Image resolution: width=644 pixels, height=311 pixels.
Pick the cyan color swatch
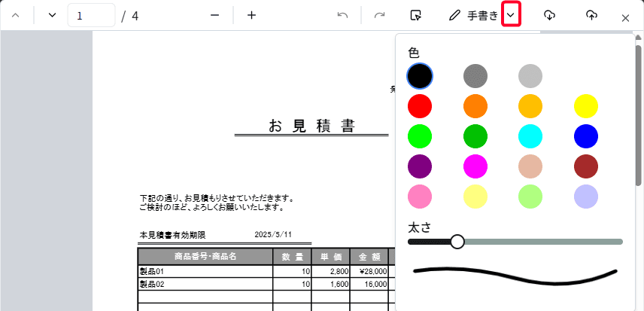click(x=530, y=136)
